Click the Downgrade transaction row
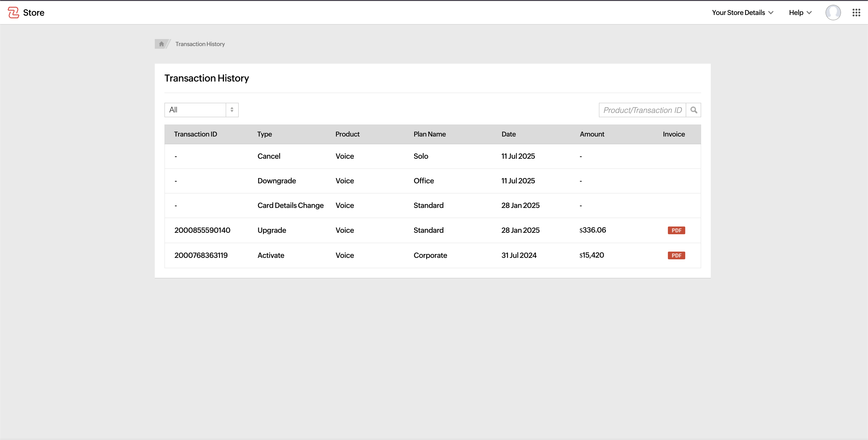This screenshot has width=868, height=440. point(277,181)
